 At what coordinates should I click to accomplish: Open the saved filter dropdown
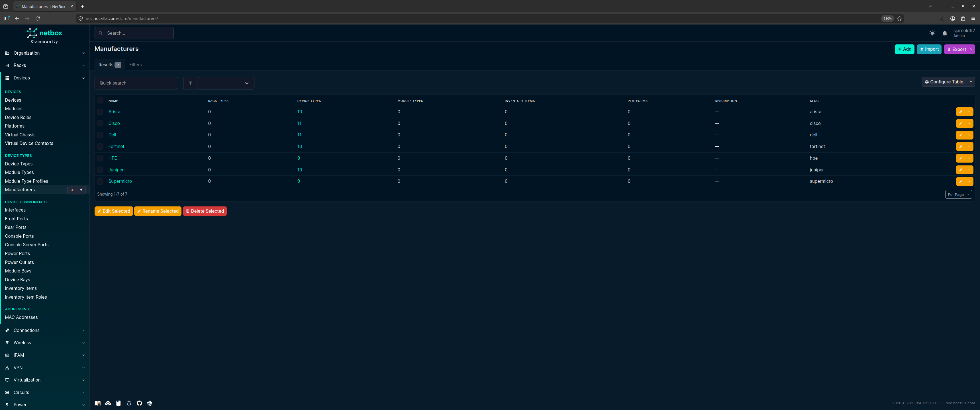click(226, 83)
